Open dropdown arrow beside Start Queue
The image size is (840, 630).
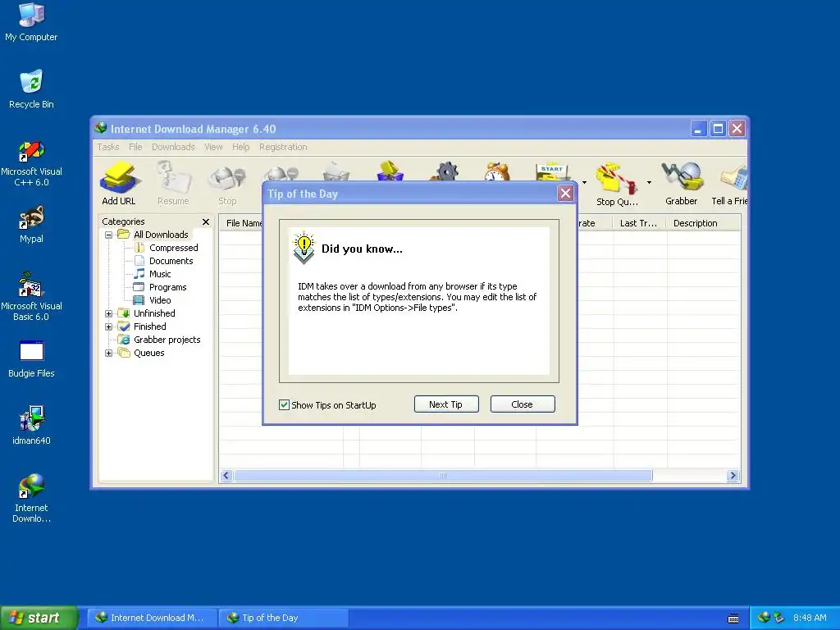[x=584, y=182]
